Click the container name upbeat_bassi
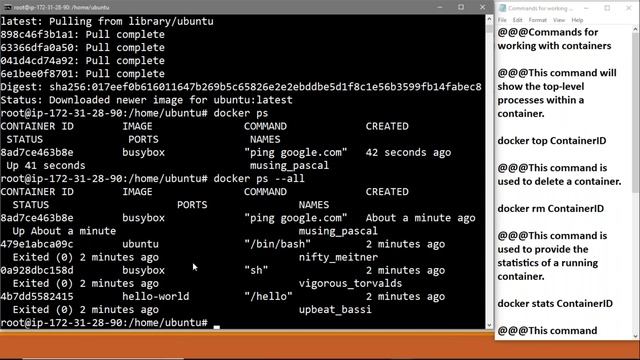Screen dimensions: 640x360 [x=335, y=310]
